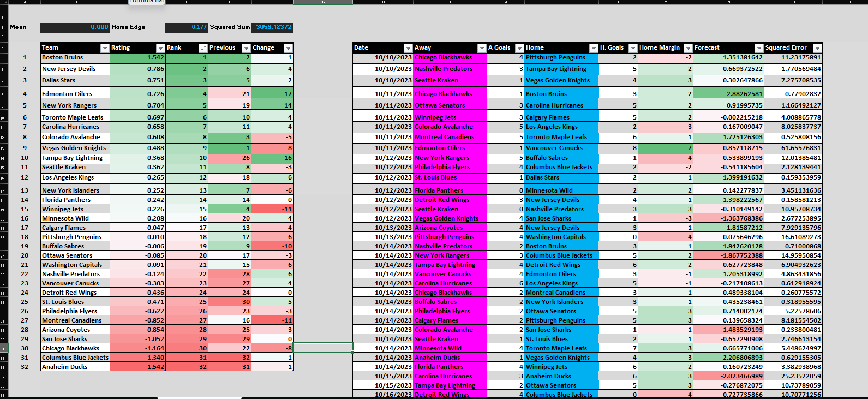The width and height of the screenshot is (868, 399).
Task: Select forecast value 2.88262581
Action: click(728, 94)
